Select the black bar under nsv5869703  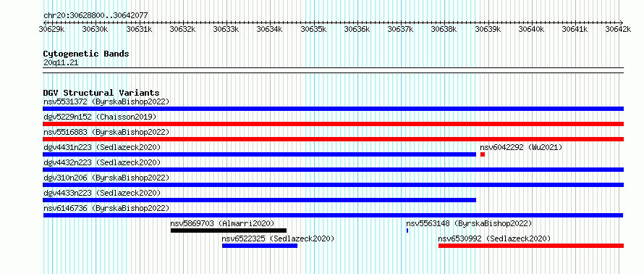point(229,231)
